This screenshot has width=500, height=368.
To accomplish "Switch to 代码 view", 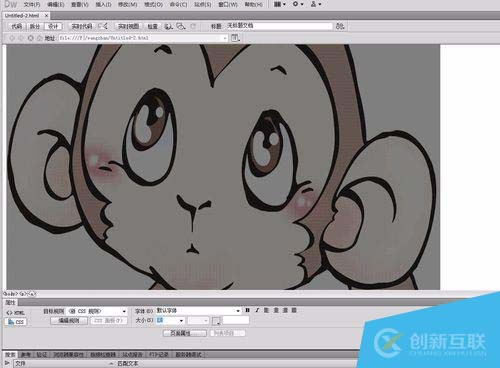I will [17, 26].
